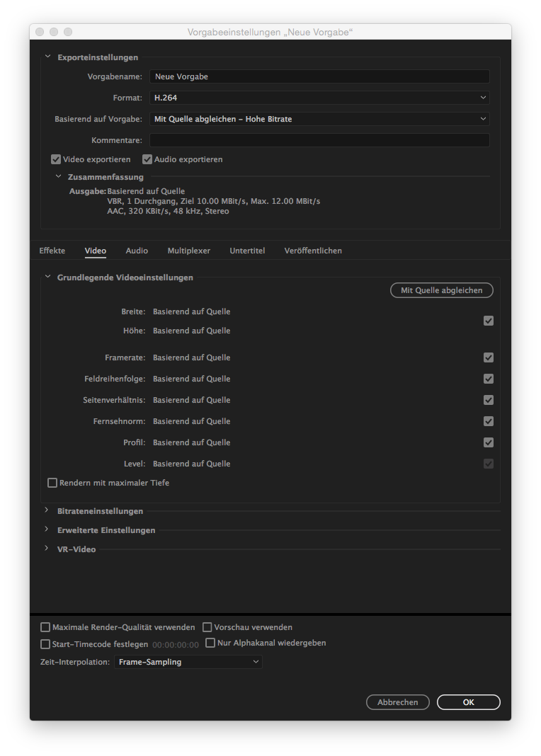Open the Basierend auf Vorgabe dropdown

(x=319, y=119)
